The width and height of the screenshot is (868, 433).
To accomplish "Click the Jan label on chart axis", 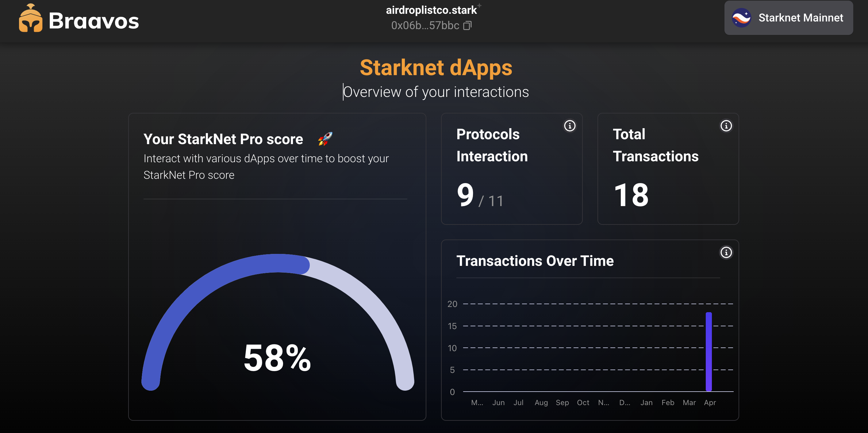I will coord(646,402).
